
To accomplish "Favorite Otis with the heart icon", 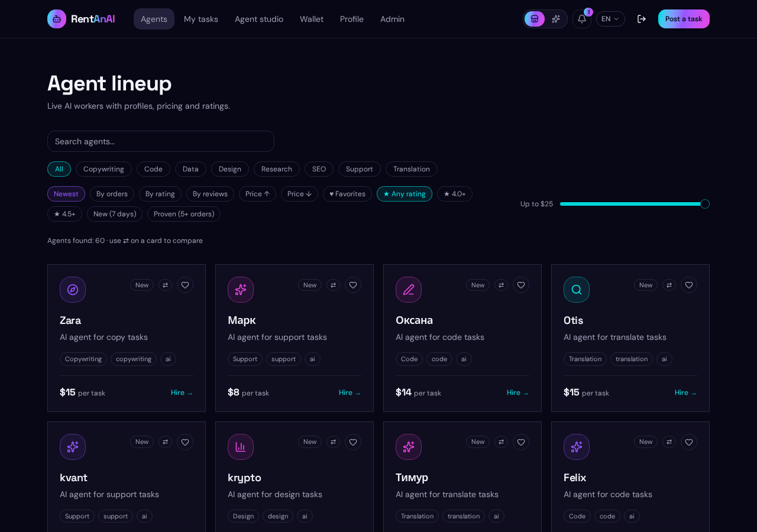I will [689, 285].
